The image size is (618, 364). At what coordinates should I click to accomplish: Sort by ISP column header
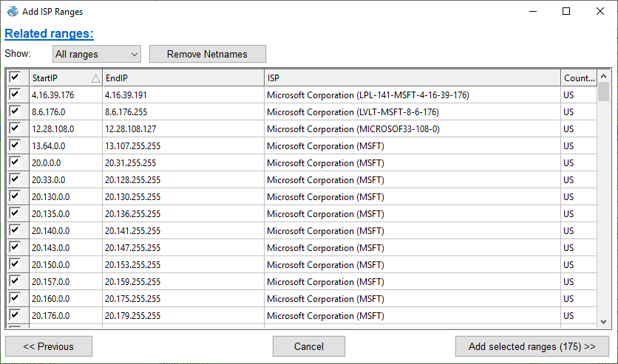(412, 78)
